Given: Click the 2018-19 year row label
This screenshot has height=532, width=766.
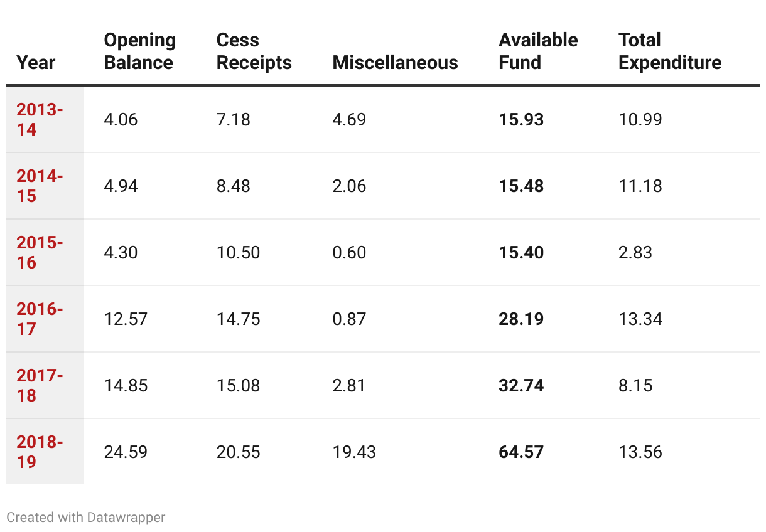Looking at the screenshot, I should click(x=40, y=452).
